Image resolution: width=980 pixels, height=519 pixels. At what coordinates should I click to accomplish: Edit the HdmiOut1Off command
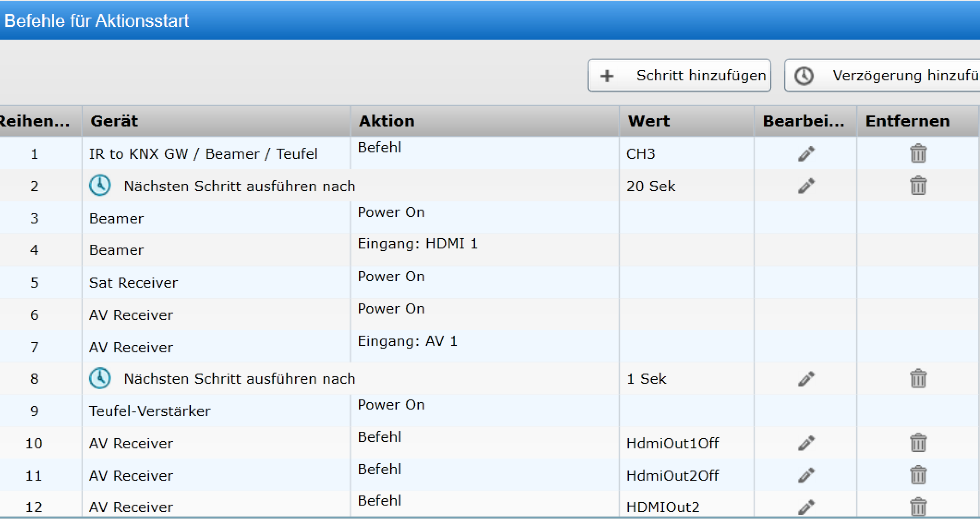(x=805, y=443)
